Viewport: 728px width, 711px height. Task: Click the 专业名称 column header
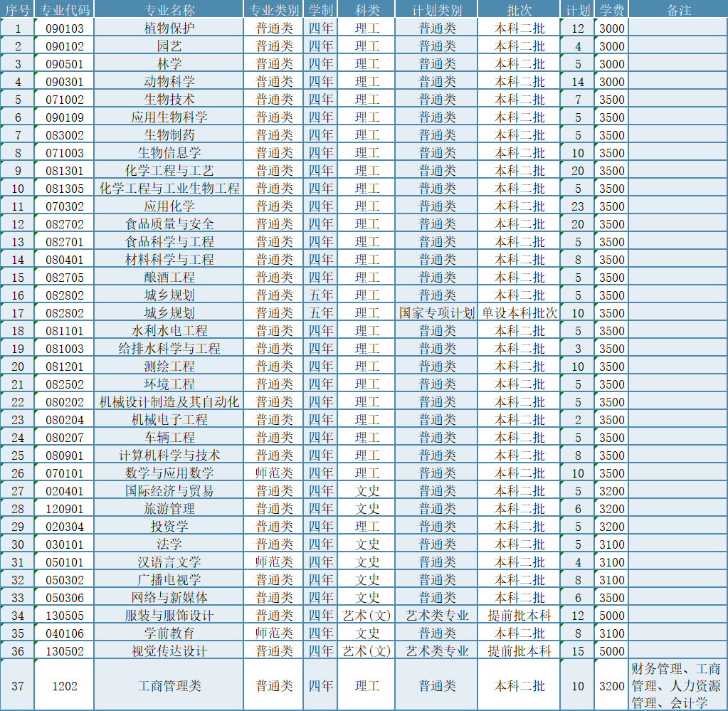(169, 9)
